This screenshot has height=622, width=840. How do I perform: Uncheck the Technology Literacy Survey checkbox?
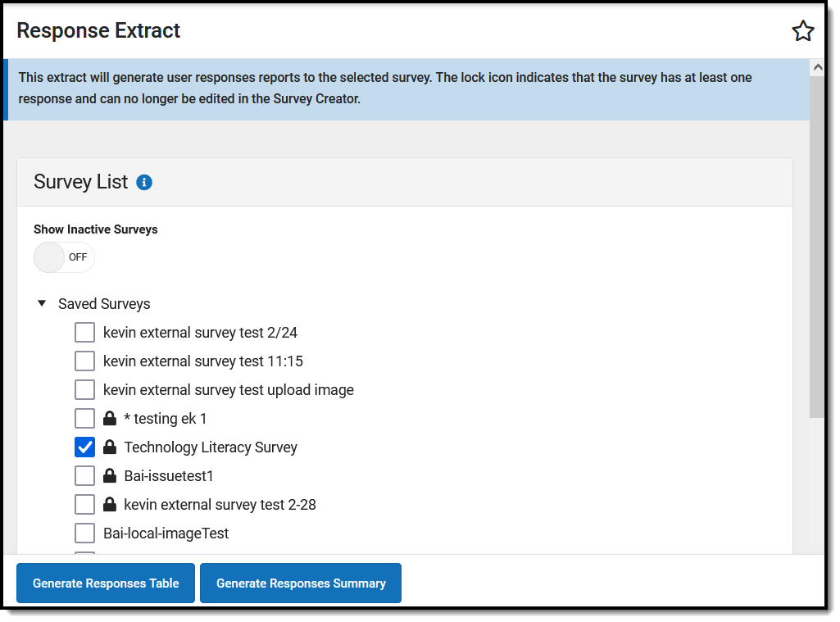tap(84, 447)
